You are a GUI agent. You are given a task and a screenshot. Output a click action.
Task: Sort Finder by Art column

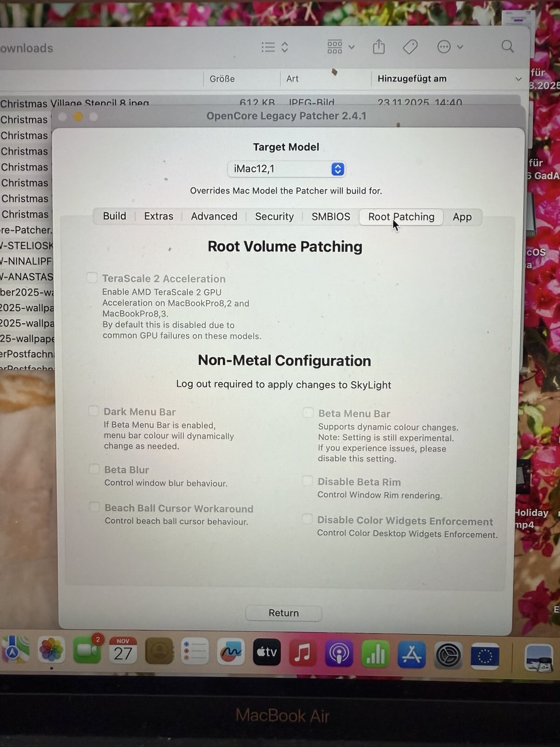pos(293,79)
